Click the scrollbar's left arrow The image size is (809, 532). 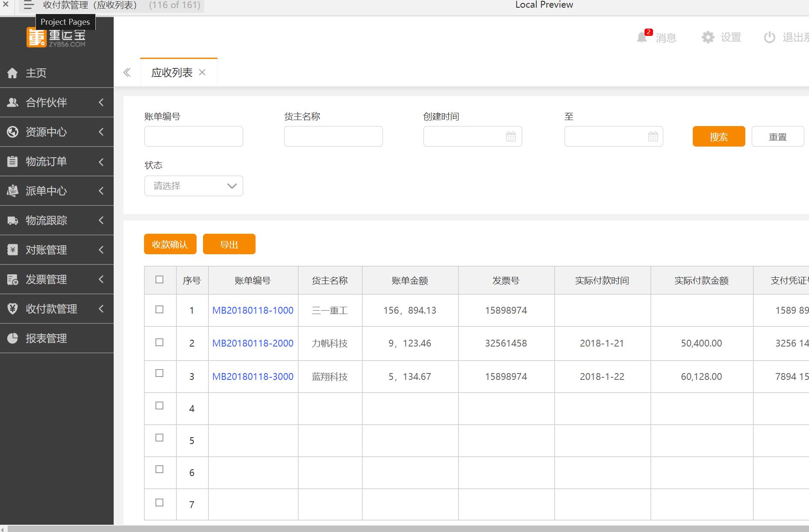3,529
